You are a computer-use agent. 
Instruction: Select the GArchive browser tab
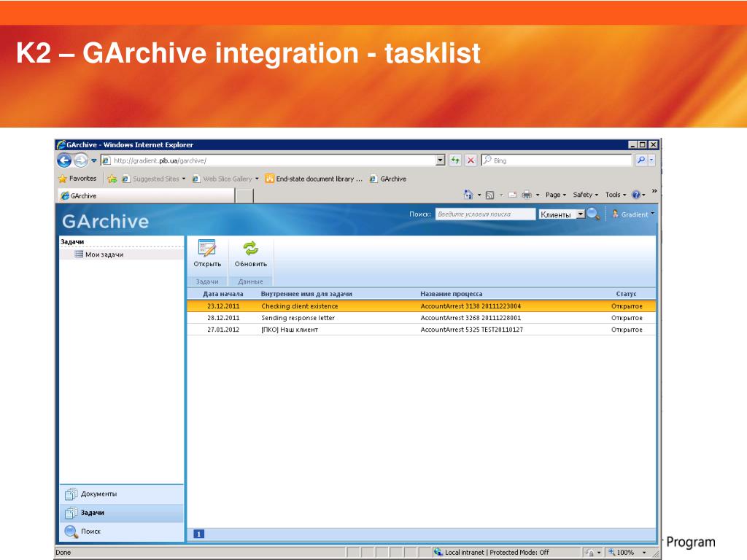[146, 195]
